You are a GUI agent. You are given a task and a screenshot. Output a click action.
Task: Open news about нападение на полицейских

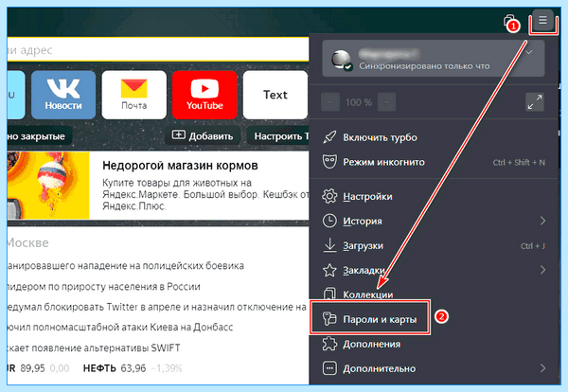125,265
